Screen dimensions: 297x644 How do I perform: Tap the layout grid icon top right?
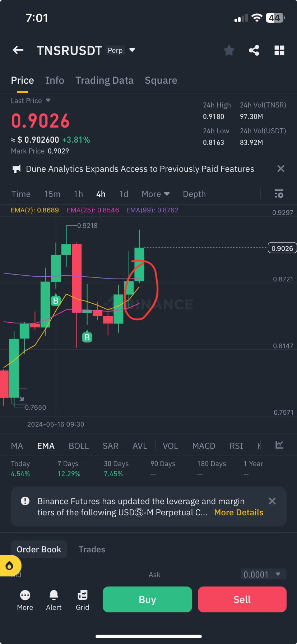[279, 50]
